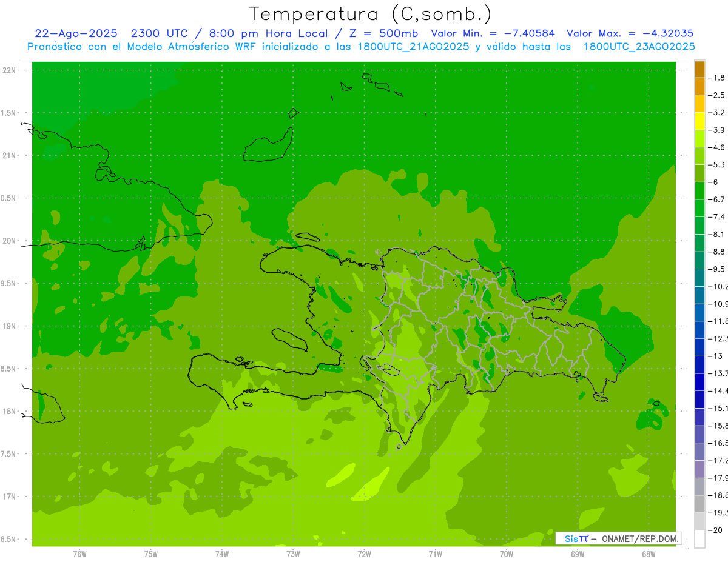Select the gray swatch between -18.6 and -19.3
728x562 pixels.
click(699, 504)
